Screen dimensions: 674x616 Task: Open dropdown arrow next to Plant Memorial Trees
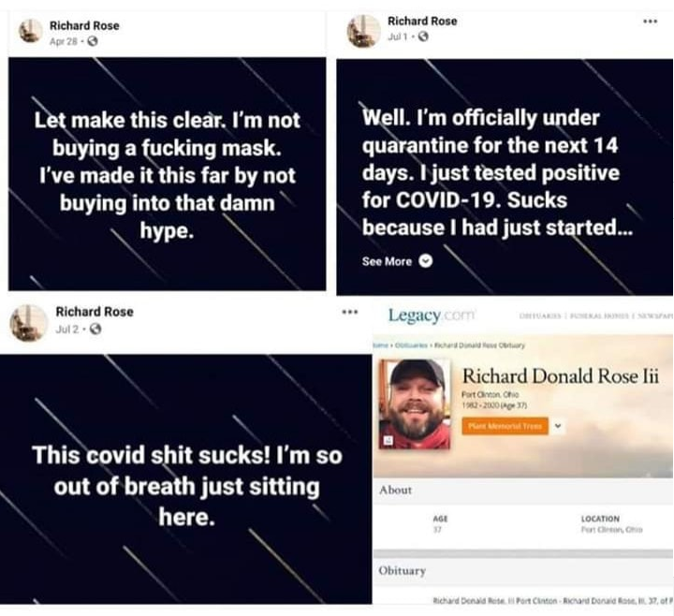(x=558, y=426)
